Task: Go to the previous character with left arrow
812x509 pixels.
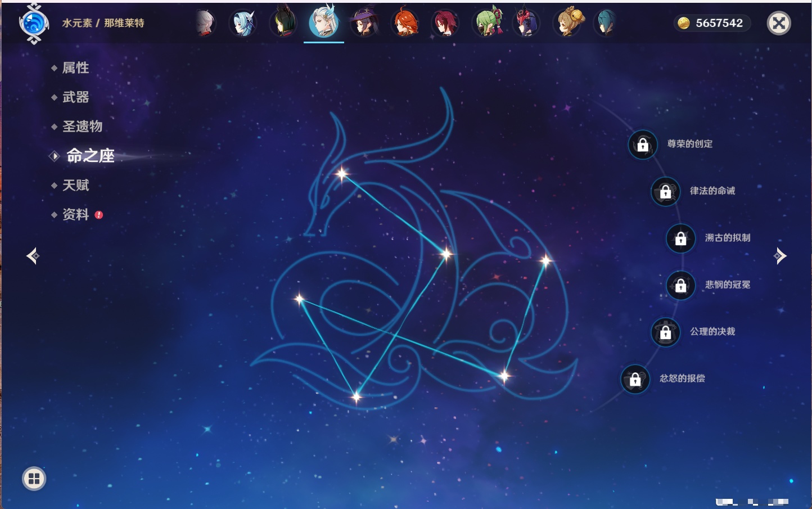Action: 33,256
